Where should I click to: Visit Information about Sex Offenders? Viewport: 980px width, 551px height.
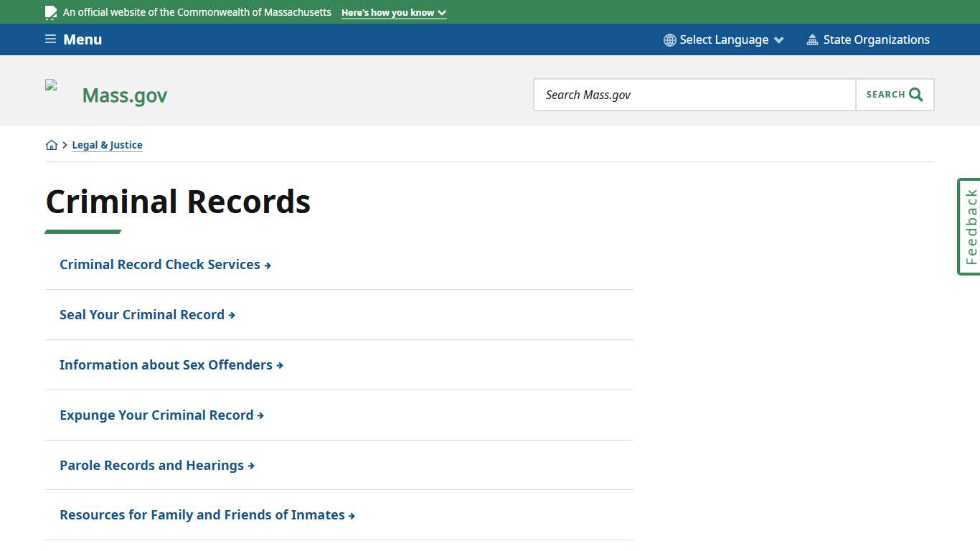pos(166,364)
